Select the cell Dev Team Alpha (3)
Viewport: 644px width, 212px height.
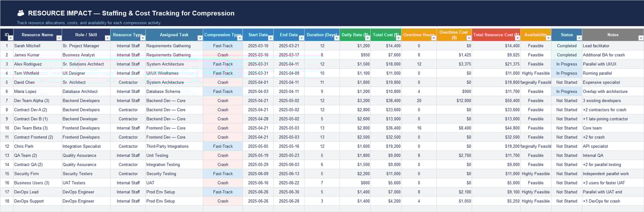pyautogui.click(x=38, y=101)
